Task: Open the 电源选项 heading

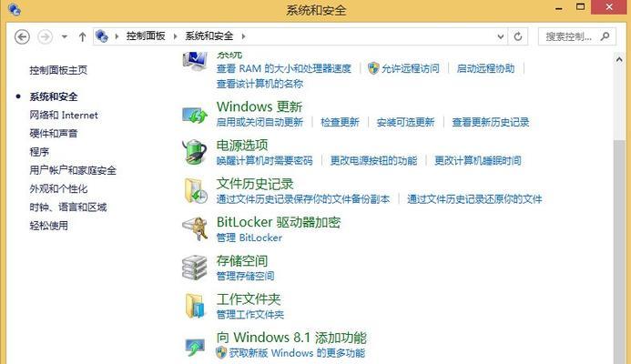Action: pyautogui.click(x=242, y=146)
